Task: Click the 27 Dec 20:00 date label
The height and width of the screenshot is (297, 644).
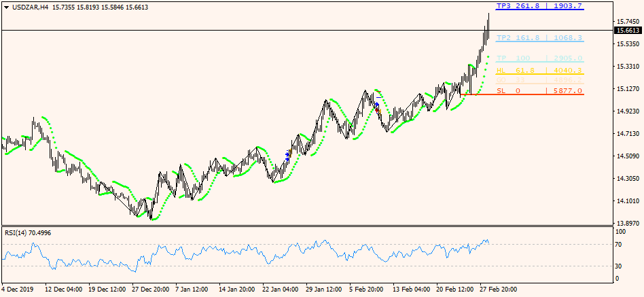Action: (x=151, y=289)
